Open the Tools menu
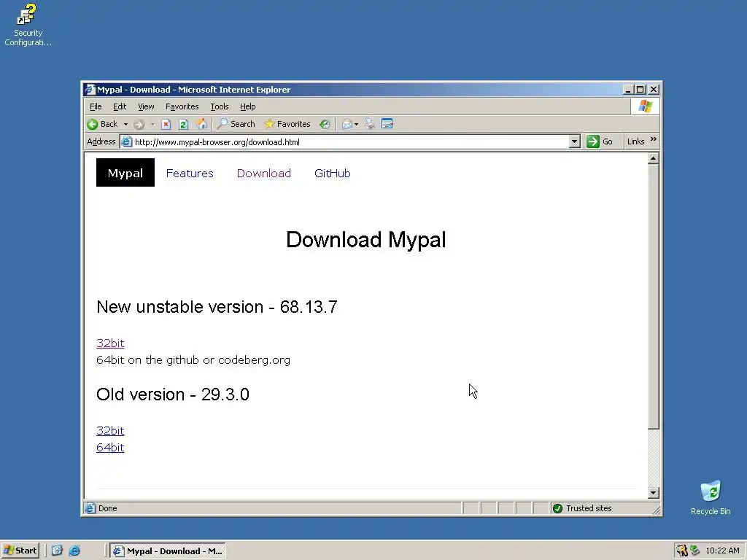 point(220,106)
